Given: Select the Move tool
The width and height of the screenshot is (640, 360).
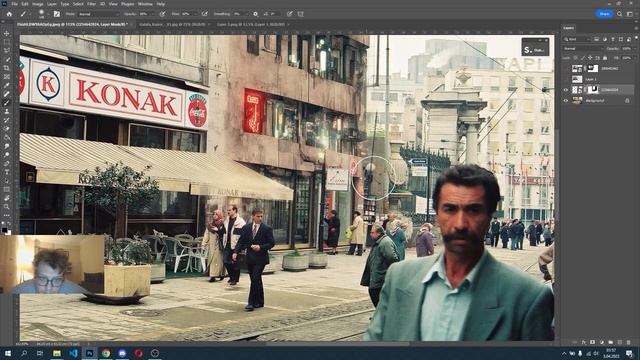Looking at the screenshot, I should click(7, 33).
